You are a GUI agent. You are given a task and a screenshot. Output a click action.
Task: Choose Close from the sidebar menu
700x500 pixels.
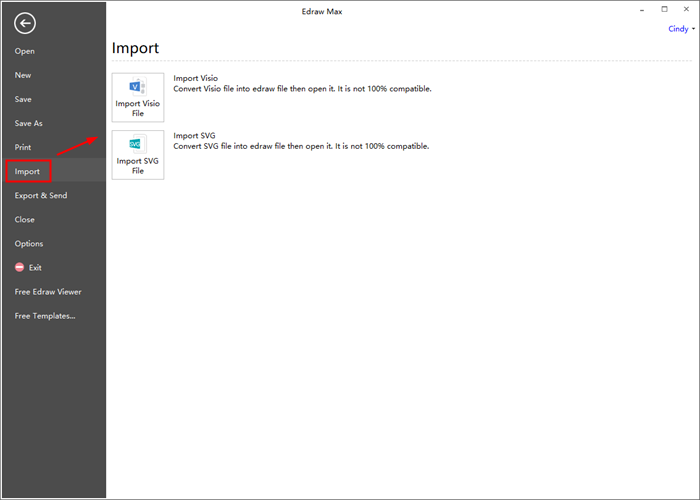click(25, 220)
